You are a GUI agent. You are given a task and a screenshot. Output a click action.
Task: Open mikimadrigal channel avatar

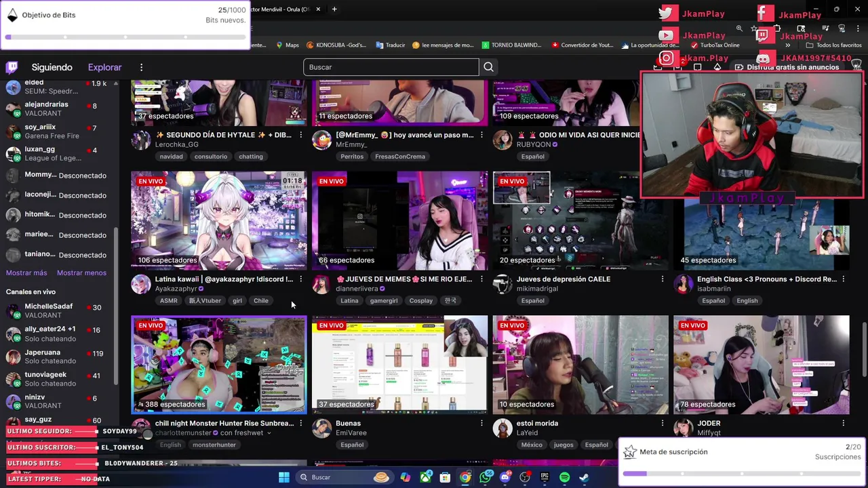click(502, 284)
